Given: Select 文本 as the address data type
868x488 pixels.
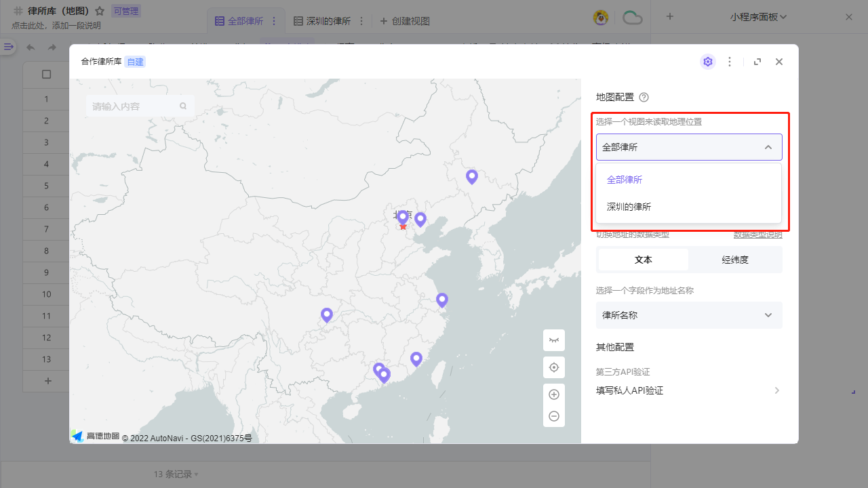Looking at the screenshot, I should pos(642,259).
